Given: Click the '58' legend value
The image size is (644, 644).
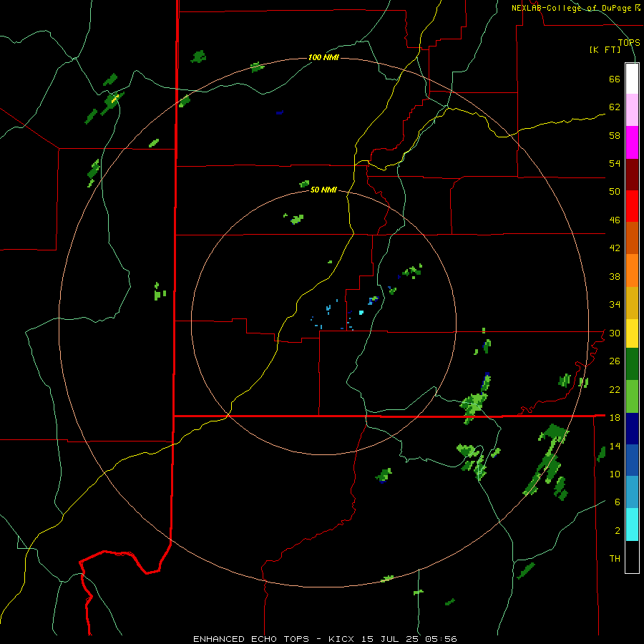Looking at the screenshot, I should pos(615,135).
